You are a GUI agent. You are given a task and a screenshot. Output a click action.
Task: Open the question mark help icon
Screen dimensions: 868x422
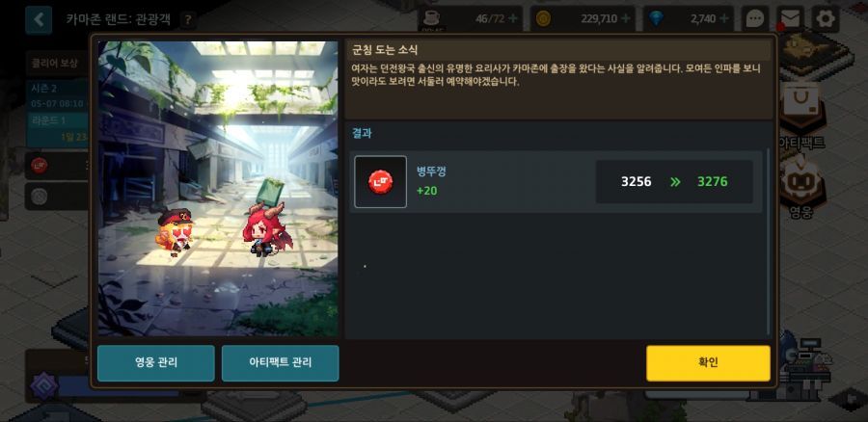(x=188, y=20)
